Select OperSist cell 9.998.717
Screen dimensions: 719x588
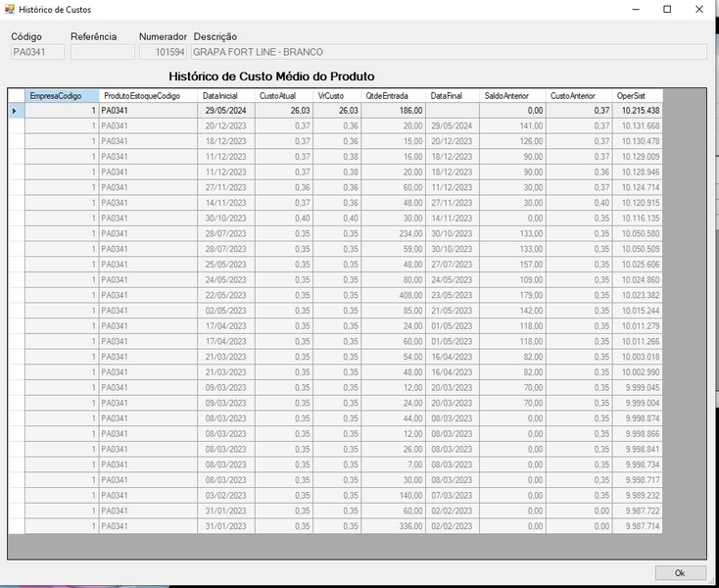click(x=638, y=480)
